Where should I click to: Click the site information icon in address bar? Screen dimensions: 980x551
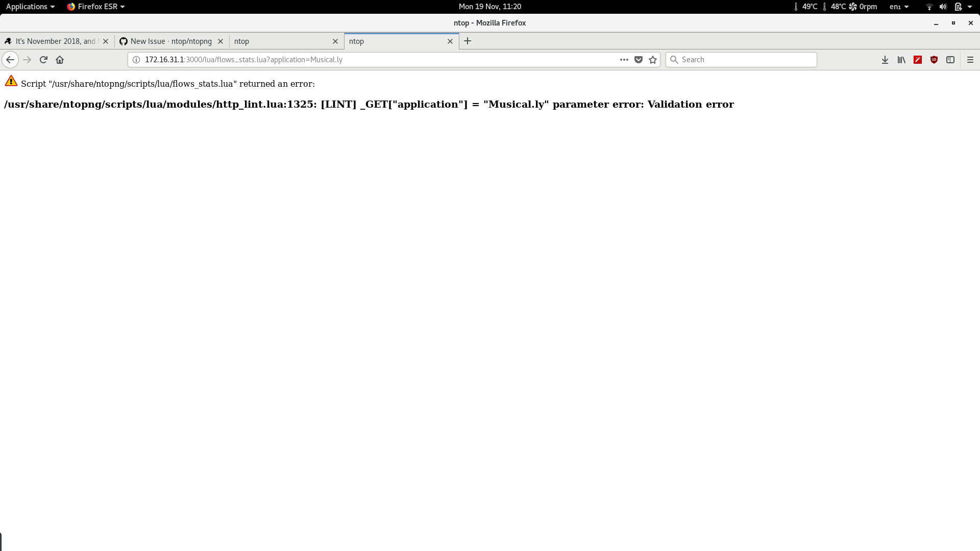tap(136, 60)
